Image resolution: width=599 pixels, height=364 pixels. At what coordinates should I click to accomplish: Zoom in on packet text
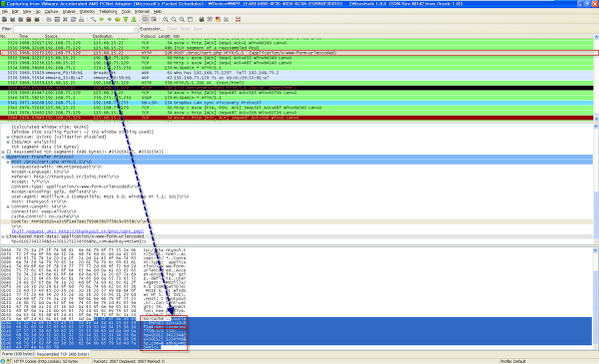(166, 20)
